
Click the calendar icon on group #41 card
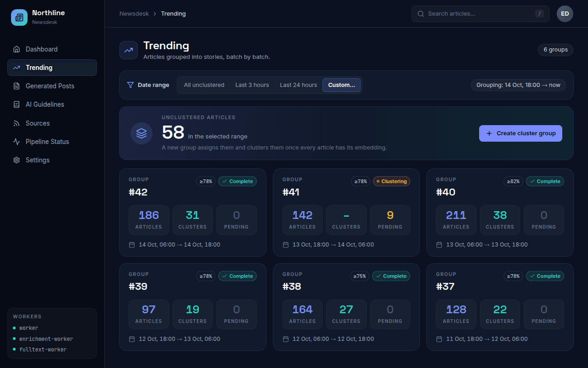point(286,245)
